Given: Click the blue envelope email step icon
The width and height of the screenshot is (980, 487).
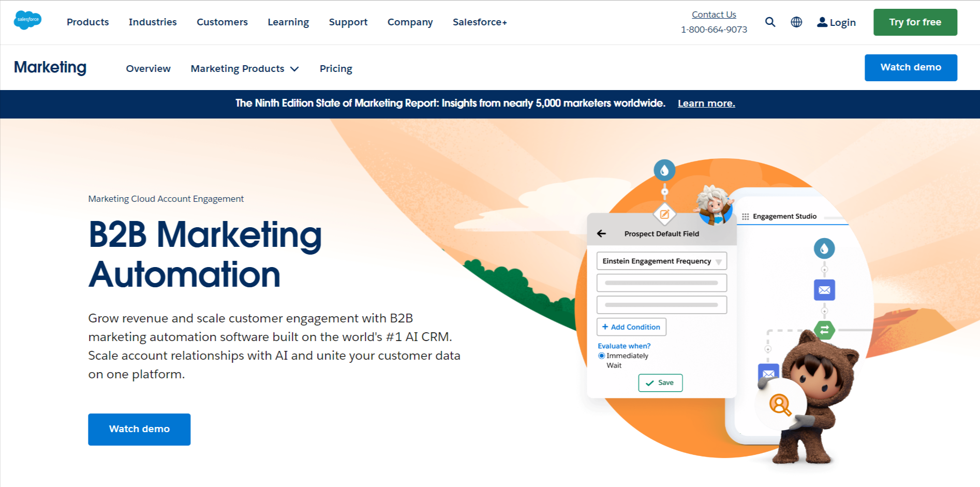Looking at the screenshot, I should click(824, 290).
